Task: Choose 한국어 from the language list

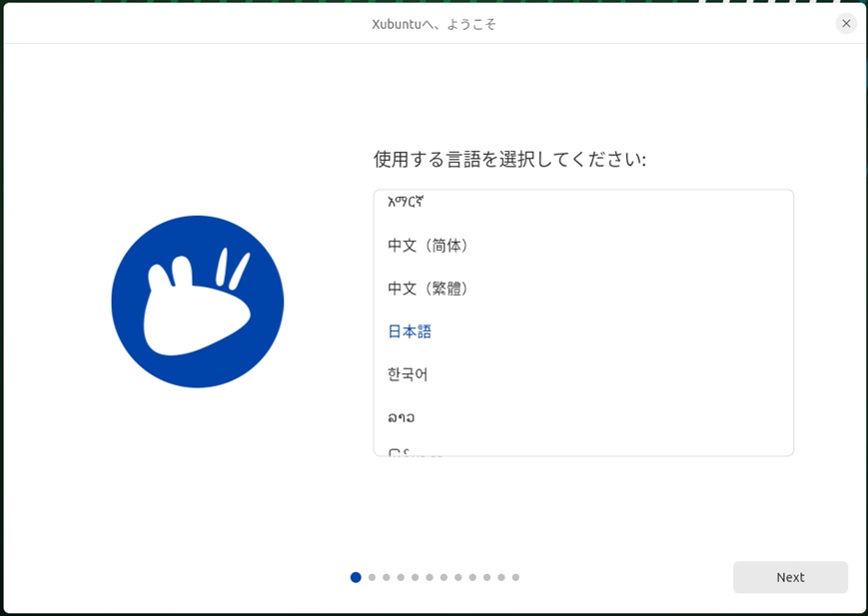Action: click(583, 374)
